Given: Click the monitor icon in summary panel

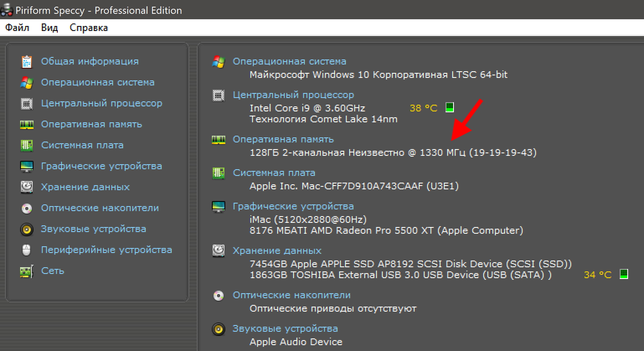Looking at the screenshot, I should tap(219, 206).
